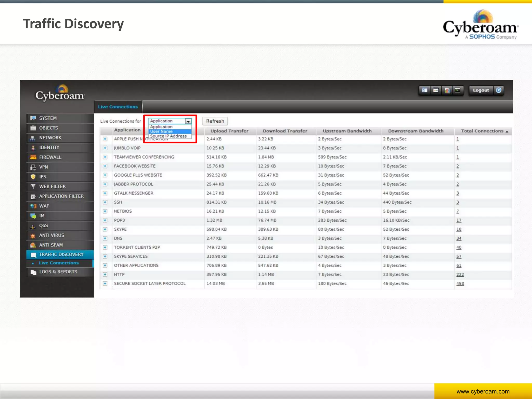Click the Cyberoam logo in the console
Screen dimensions: 532x399
tap(60, 93)
